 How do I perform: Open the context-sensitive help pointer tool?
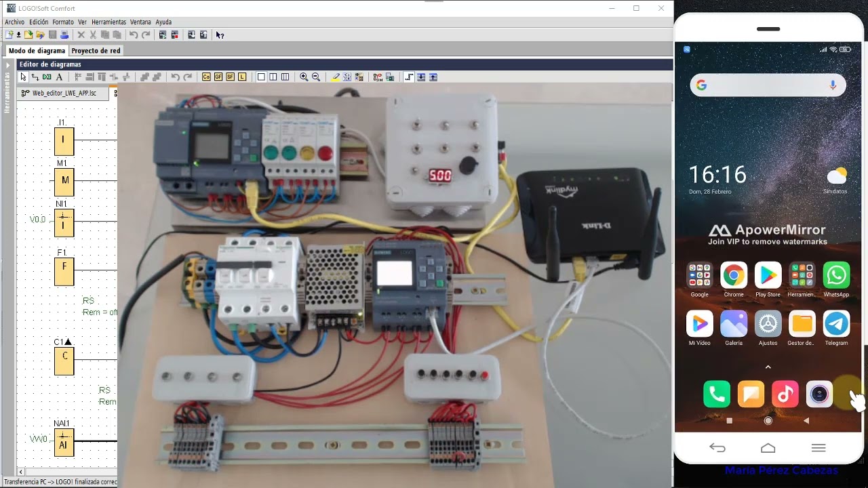[x=220, y=35]
